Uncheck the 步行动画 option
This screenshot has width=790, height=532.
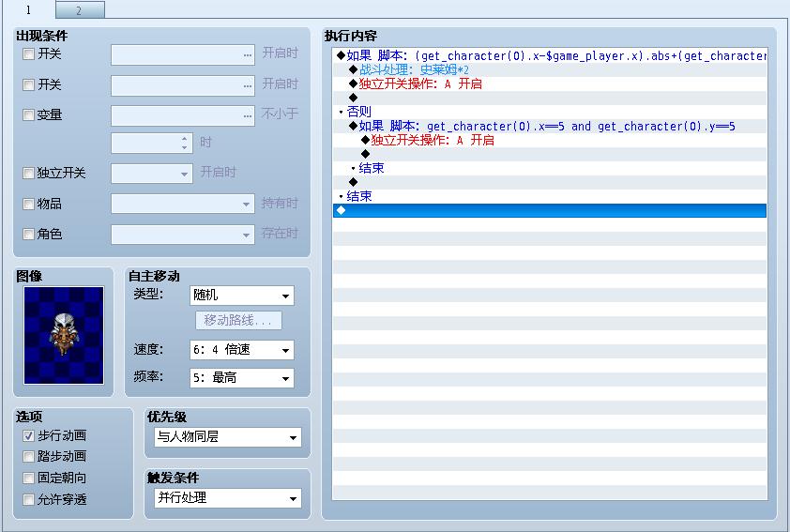point(29,435)
